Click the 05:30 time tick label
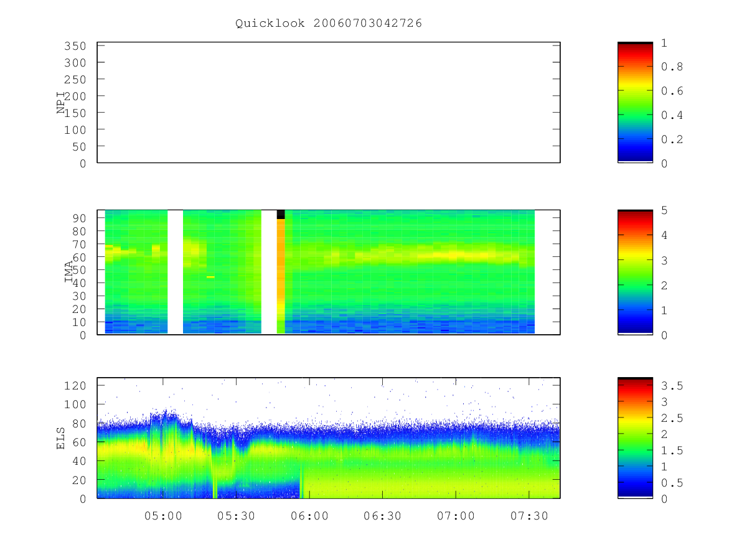Image resolution: width=747 pixels, height=560 pixels. [236, 515]
